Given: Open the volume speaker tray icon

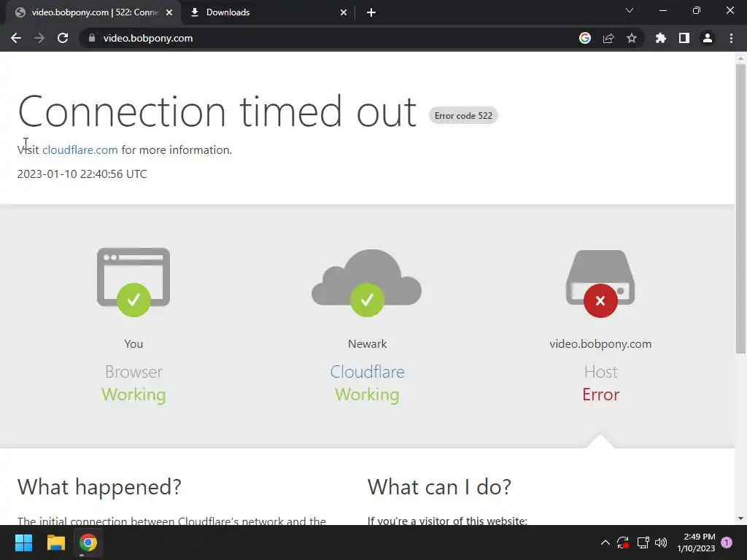Looking at the screenshot, I should [661, 542].
